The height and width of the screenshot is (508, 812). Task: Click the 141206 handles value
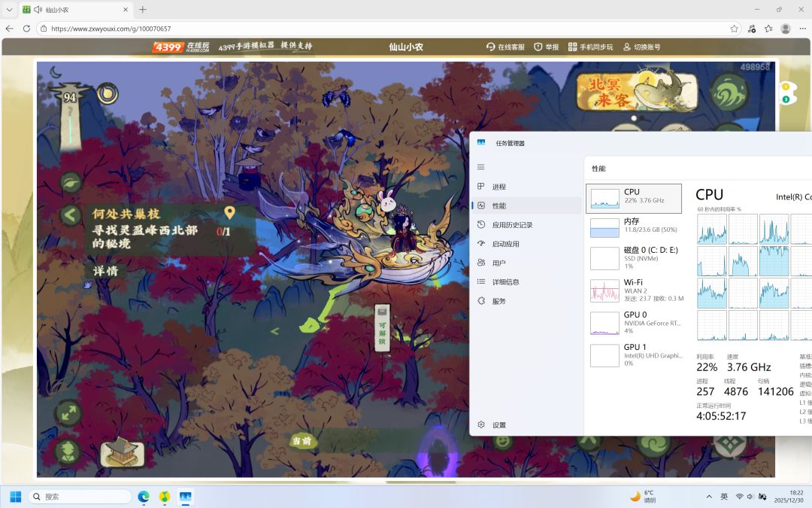[x=775, y=391]
